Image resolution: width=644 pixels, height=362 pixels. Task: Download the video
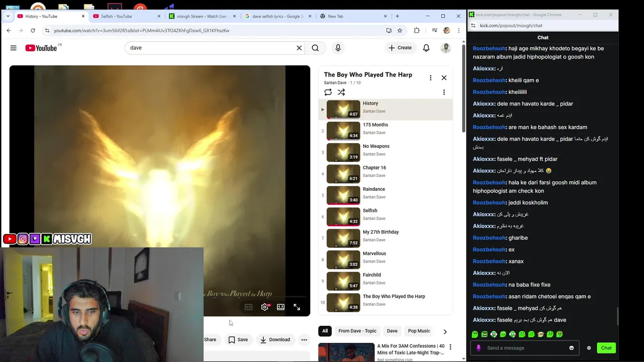coord(275,340)
